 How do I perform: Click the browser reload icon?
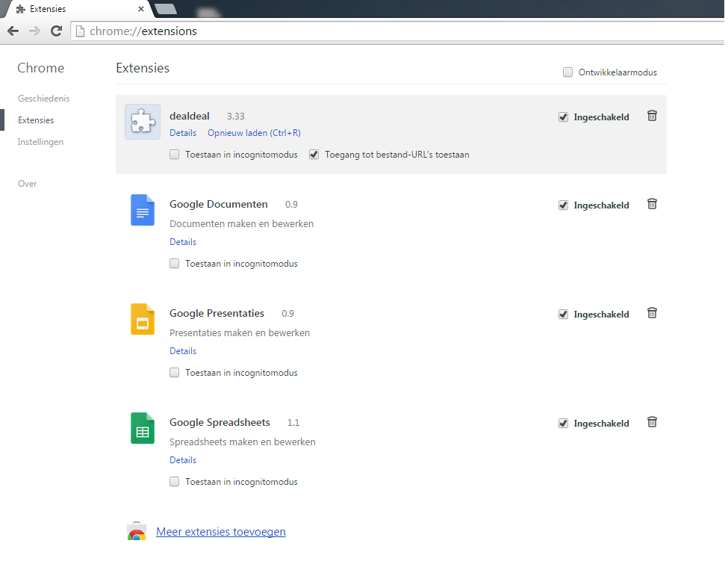[x=56, y=31]
